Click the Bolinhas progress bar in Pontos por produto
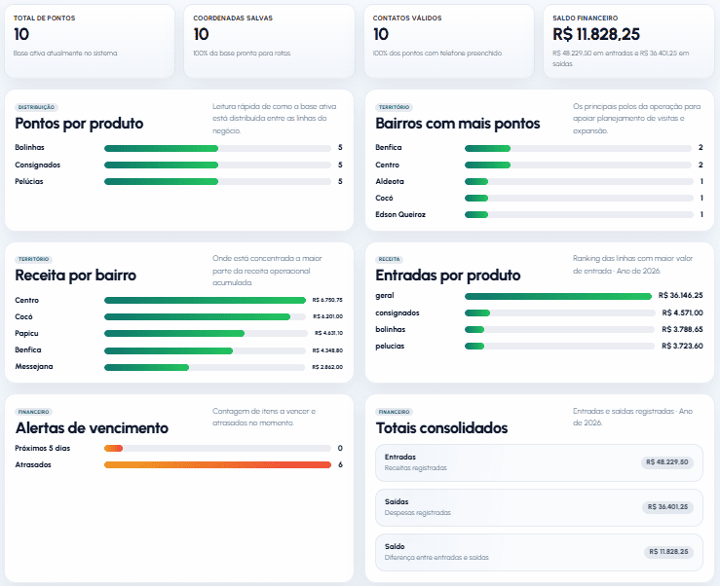The height and width of the screenshot is (588, 720). [x=217, y=148]
